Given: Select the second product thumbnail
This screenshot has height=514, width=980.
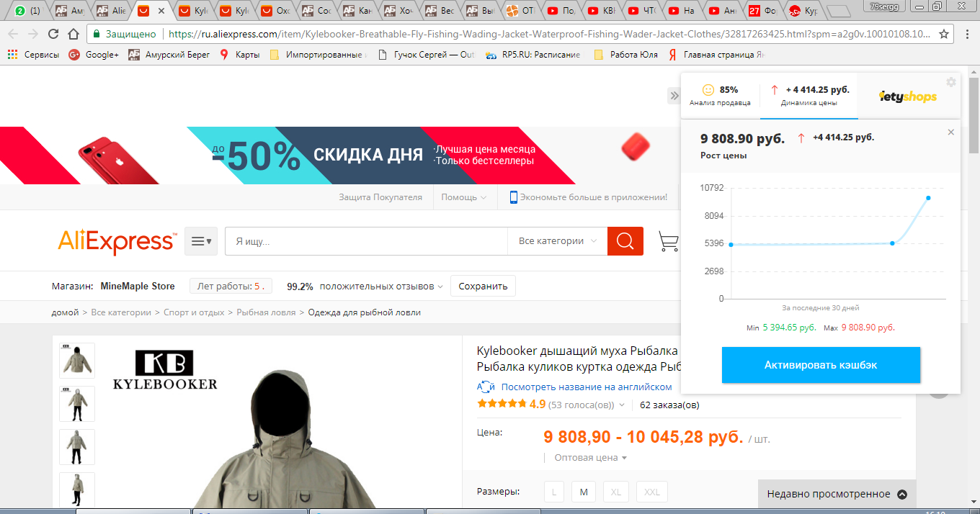Looking at the screenshot, I should [x=77, y=404].
